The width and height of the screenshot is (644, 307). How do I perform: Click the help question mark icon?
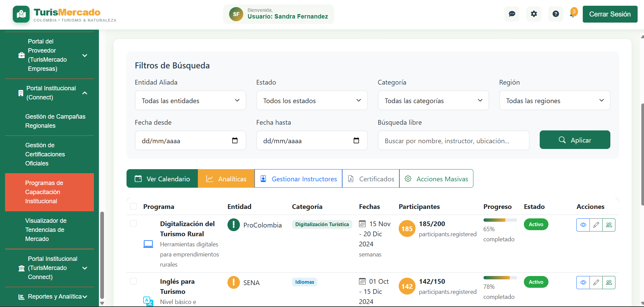click(x=556, y=14)
